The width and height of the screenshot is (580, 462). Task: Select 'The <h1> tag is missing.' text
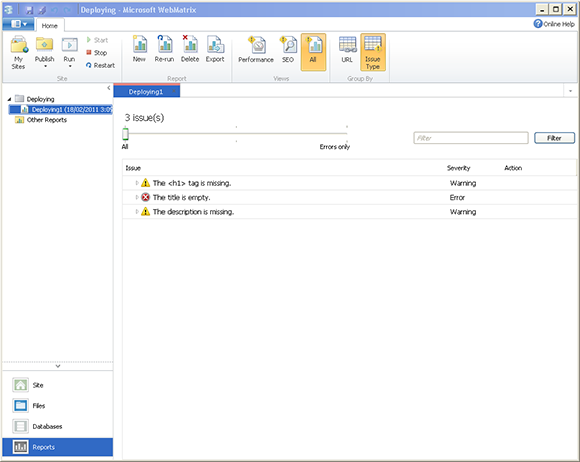point(192,183)
